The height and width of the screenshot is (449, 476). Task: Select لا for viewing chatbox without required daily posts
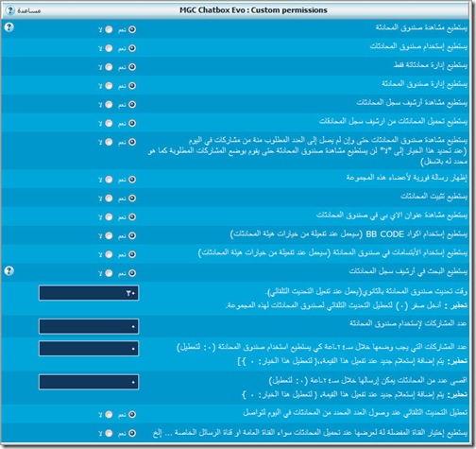(x=109, y=142)
